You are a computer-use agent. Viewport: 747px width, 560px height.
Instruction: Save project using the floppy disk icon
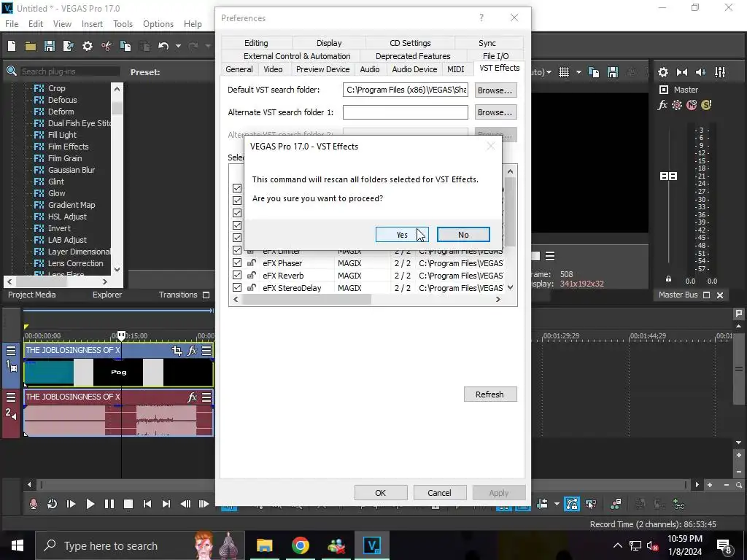50,46
